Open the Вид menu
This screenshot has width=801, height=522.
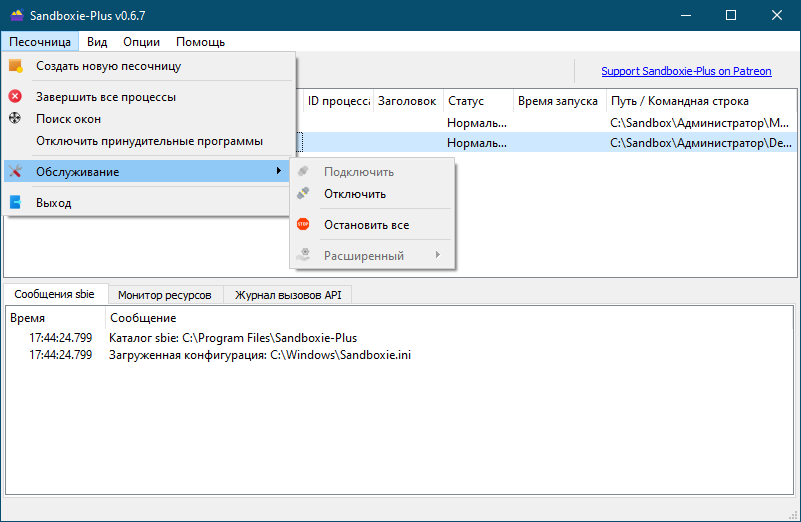[x=97, y=42]
